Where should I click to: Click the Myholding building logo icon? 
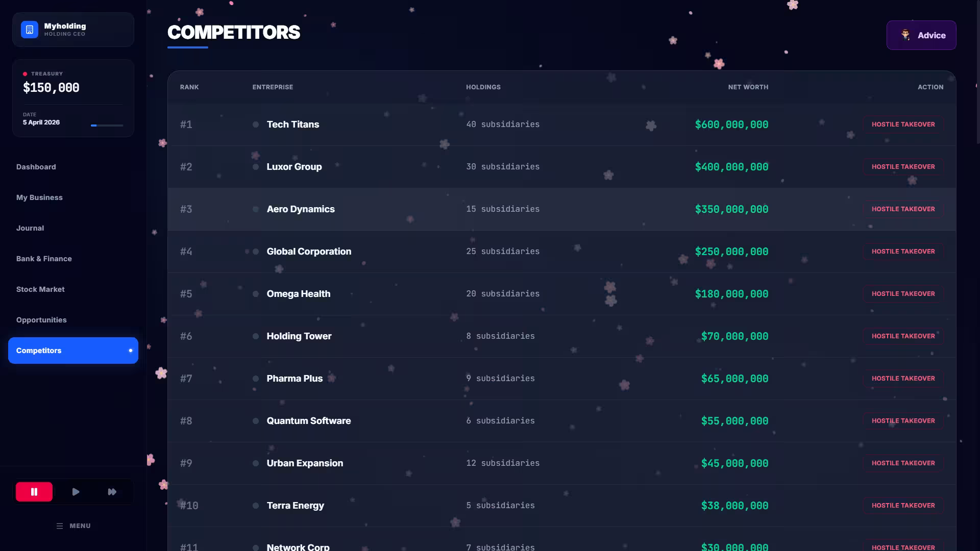(x=30, y=30)
